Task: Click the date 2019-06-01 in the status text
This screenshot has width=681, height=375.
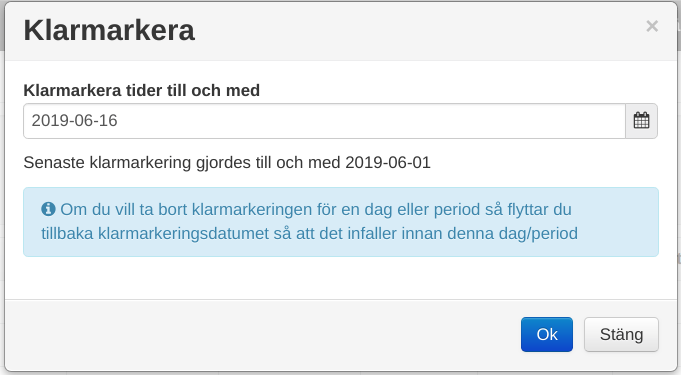Action: point(388,163)
